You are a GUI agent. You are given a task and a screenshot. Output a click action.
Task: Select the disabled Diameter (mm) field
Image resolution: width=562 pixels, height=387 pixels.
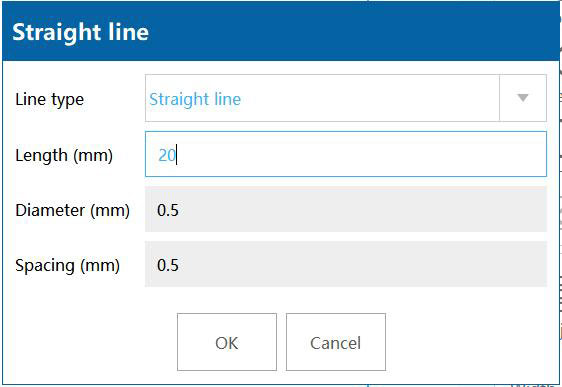[x=346, y=209]
